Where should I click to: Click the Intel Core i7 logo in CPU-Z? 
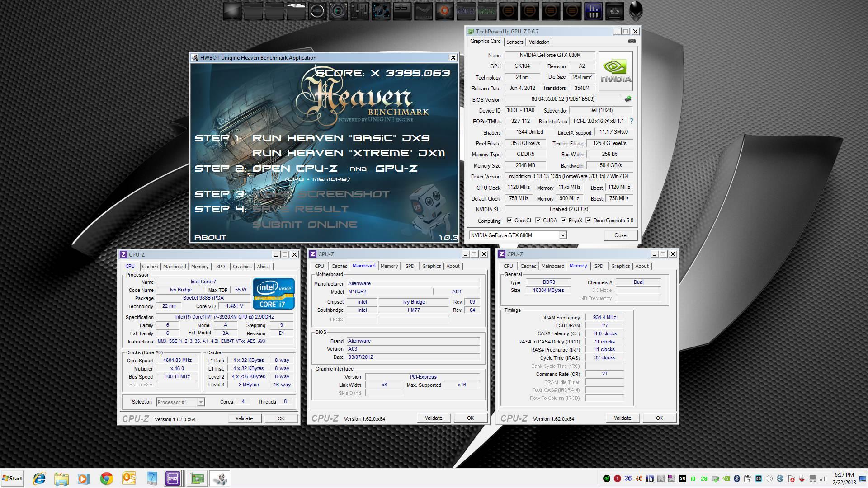pyautogui.click(x=274, y=294)
